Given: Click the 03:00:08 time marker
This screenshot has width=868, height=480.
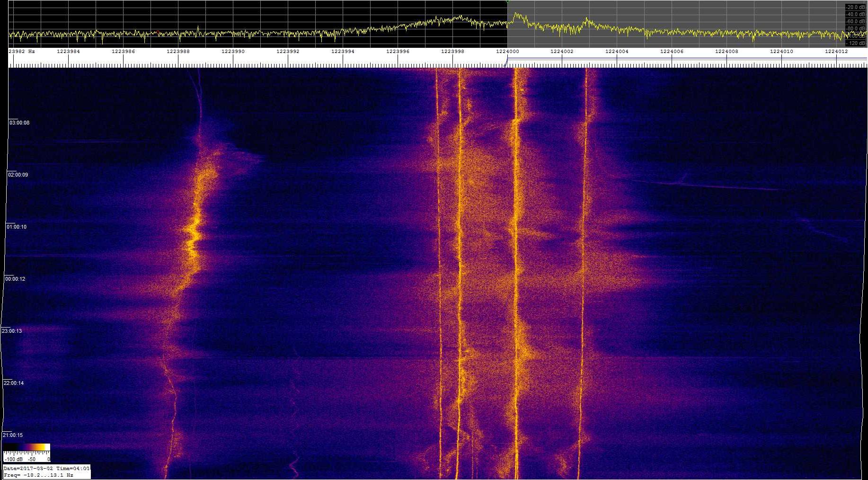Looking at the screenshot, I should click(x=19, y=123).
